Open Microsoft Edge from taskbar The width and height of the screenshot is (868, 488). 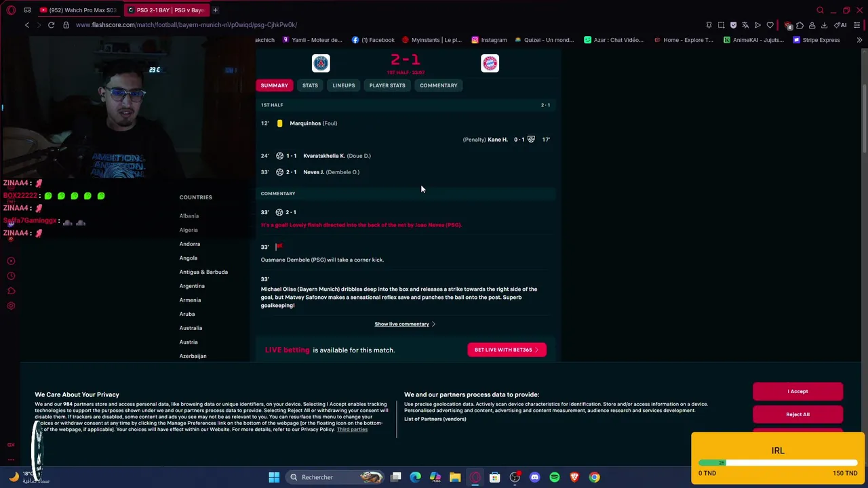click(x=416, y=477)
